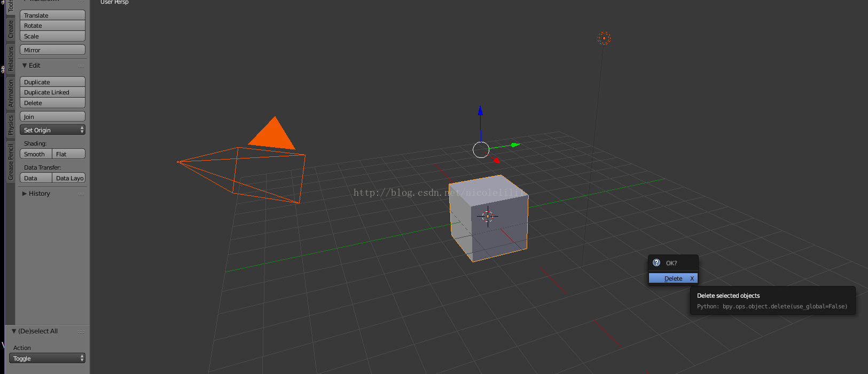Image resolution: width=868 pixels, height=374 pixels.
Task: Select the cube in the viewport
Action: click(489, 219)
